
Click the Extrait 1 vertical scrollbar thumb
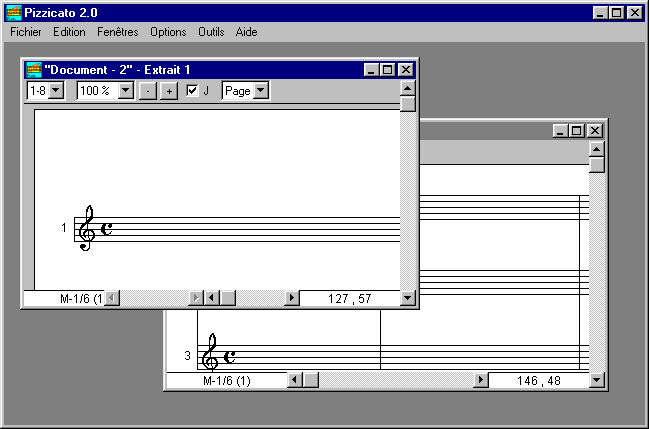coord(408,104)
